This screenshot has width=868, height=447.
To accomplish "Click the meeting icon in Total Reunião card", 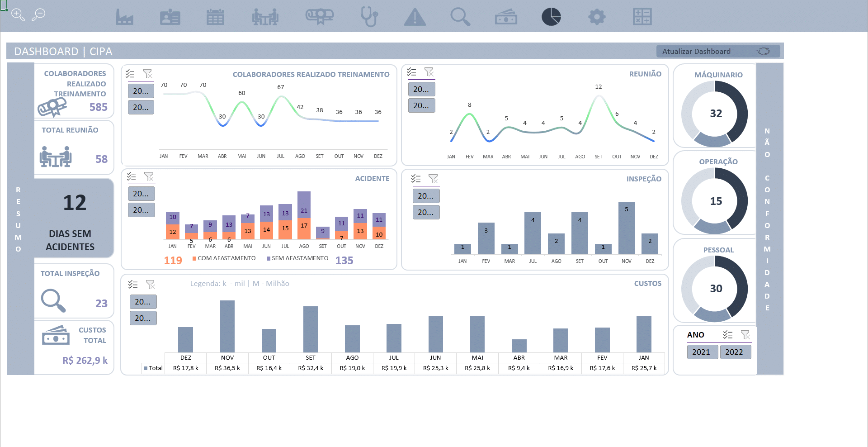I will pyautogui.click(x=56, y=157).
